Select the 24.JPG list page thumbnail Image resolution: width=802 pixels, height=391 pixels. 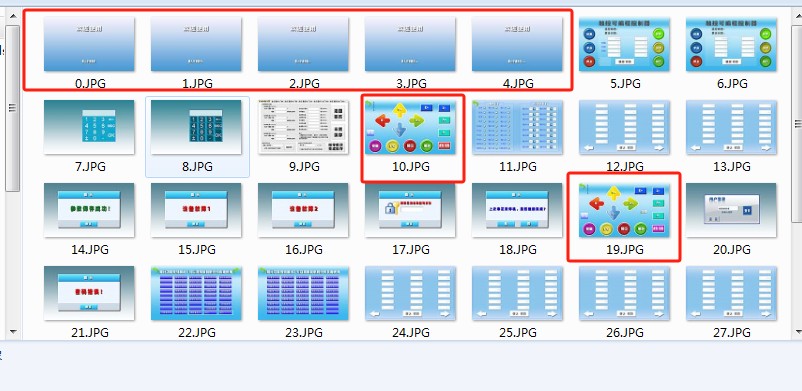[410, 293]
